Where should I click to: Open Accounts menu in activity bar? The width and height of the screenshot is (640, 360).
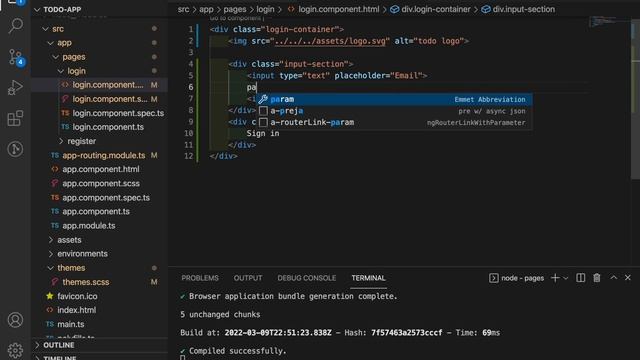16,320
